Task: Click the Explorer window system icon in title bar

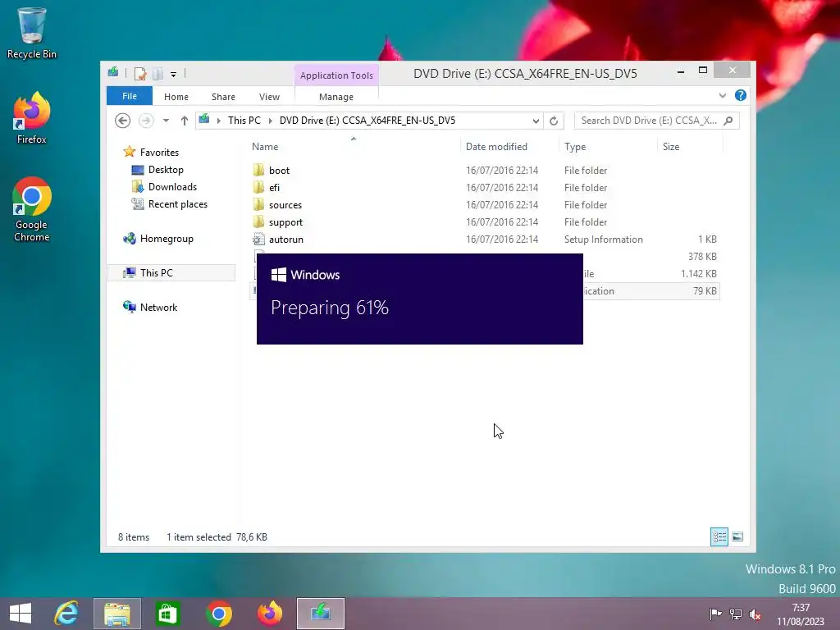Action: tap(113, 73)
